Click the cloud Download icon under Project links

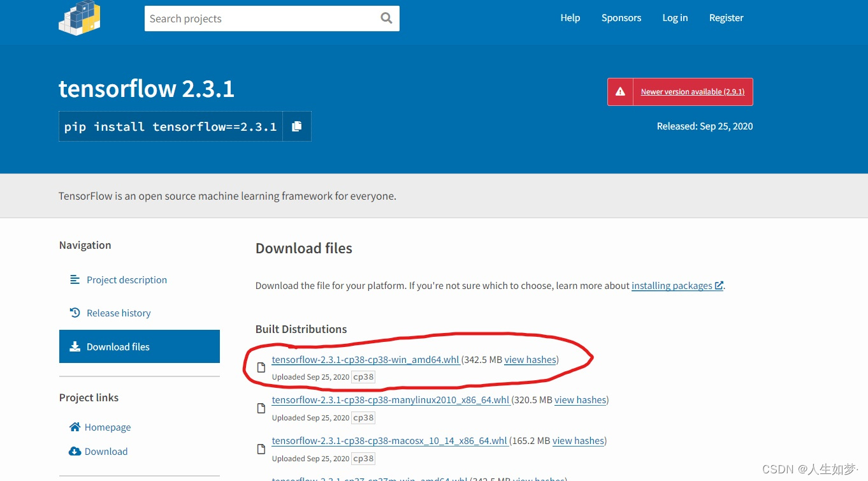click(x=75, y=451)
